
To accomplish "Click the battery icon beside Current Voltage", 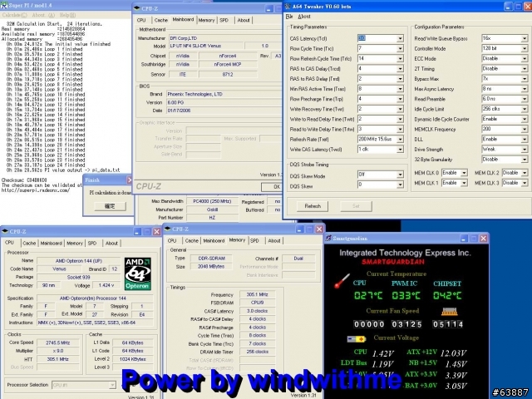I will [x=357, y=338].
